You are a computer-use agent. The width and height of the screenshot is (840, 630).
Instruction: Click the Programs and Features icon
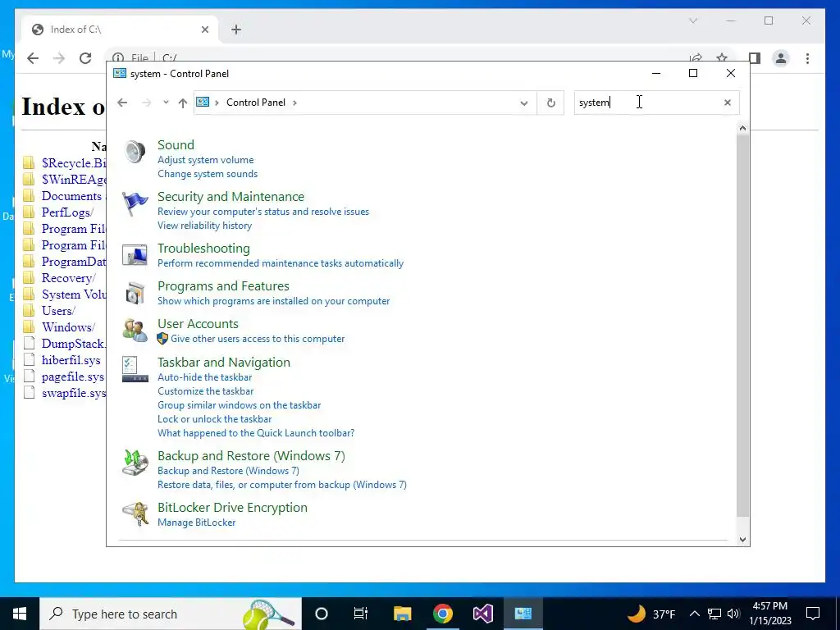tap(135, 293)
